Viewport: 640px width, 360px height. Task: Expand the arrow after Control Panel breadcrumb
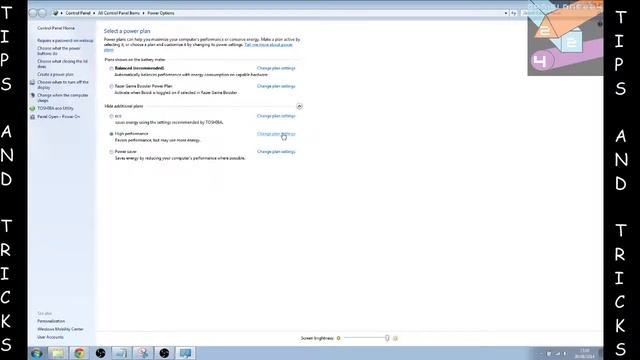[x=94, y=13]
